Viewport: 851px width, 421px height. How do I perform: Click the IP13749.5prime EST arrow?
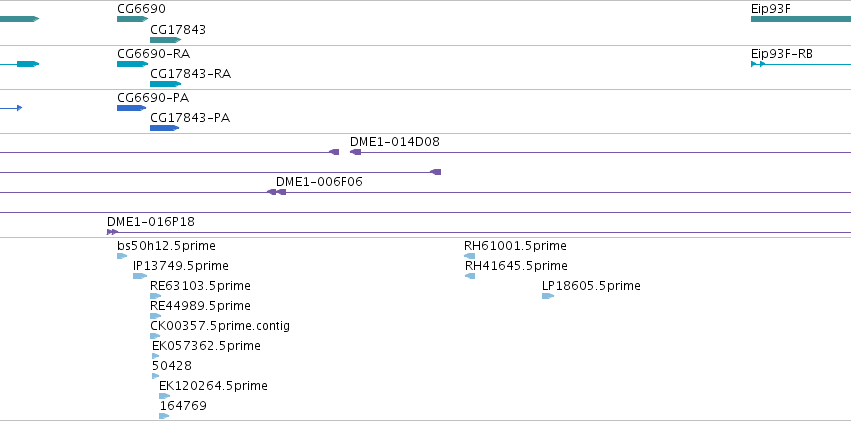140,276
